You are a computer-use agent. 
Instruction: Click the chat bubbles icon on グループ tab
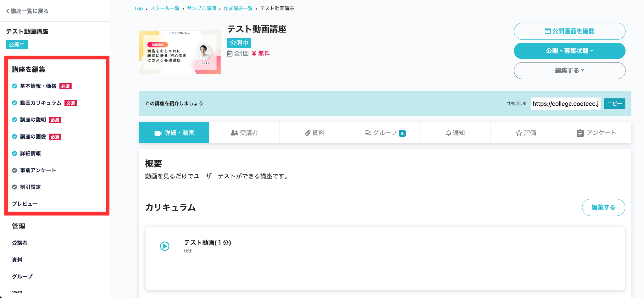point(368,133)
